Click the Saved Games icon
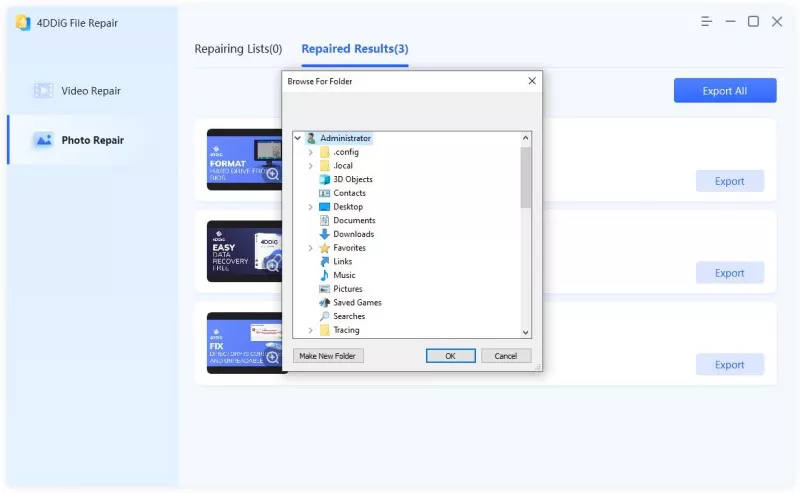This screenshot has width=800, height=493. tap(324, 303)
